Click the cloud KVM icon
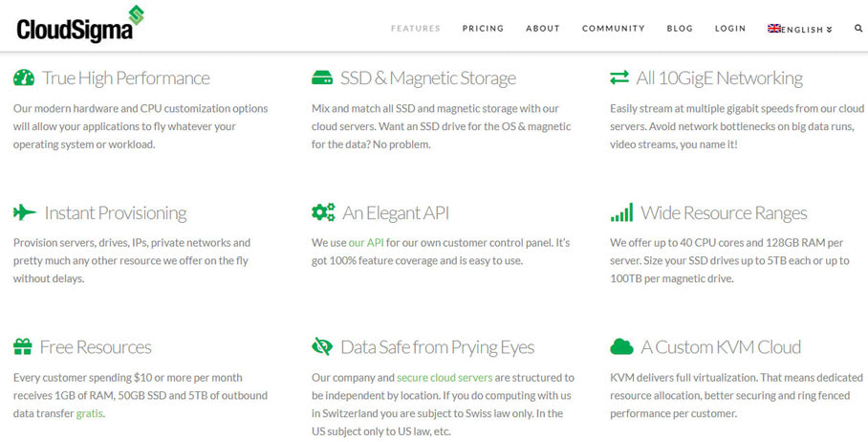Viewport: 868px width, 442px height. (x=621, y=346)
